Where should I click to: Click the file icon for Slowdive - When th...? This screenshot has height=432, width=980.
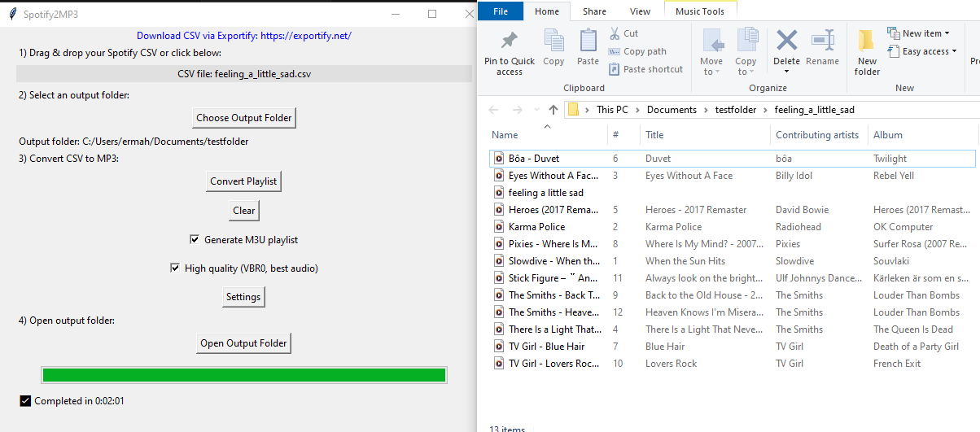500,261
